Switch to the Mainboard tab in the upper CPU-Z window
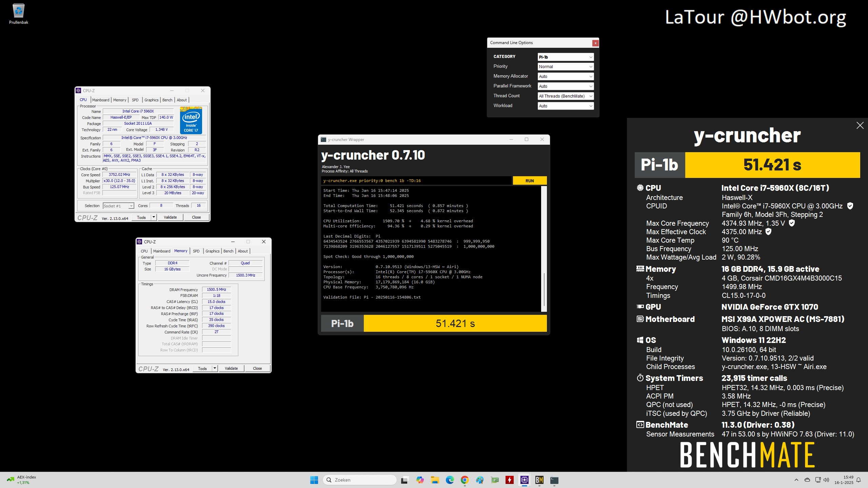The height and width of the screenshot is (488, 868). click(101, 100)
